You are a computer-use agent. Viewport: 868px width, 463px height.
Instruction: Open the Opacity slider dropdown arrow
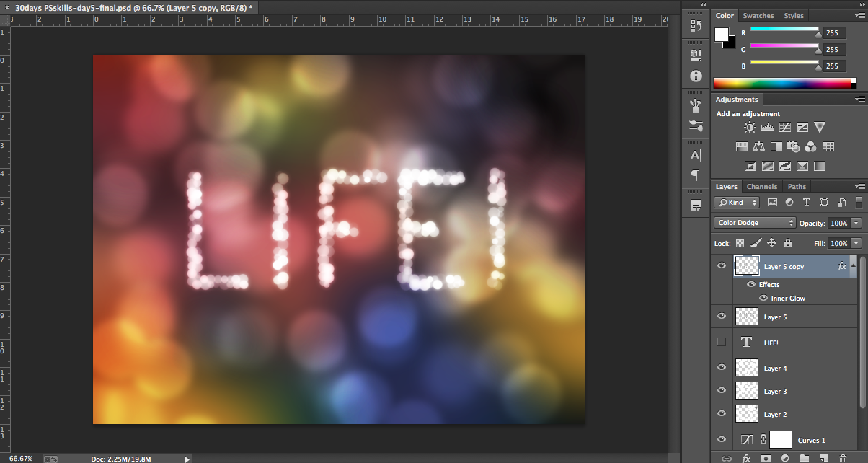click(856, 224)
